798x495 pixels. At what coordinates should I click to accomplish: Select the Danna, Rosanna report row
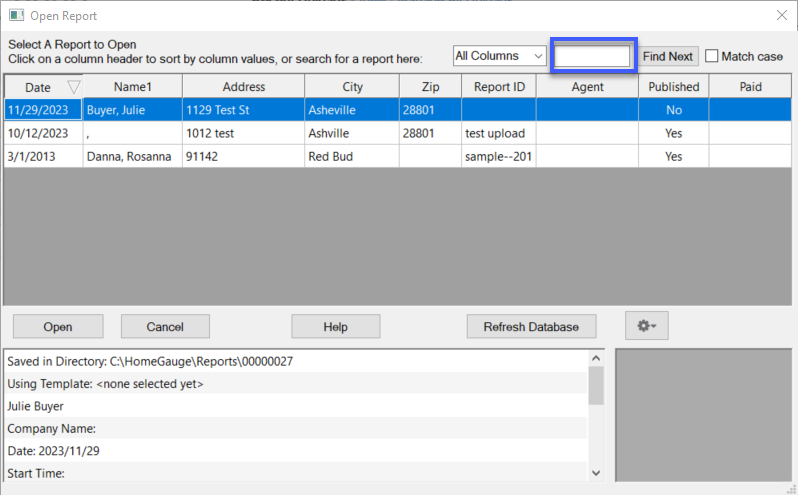pos(129,157)
